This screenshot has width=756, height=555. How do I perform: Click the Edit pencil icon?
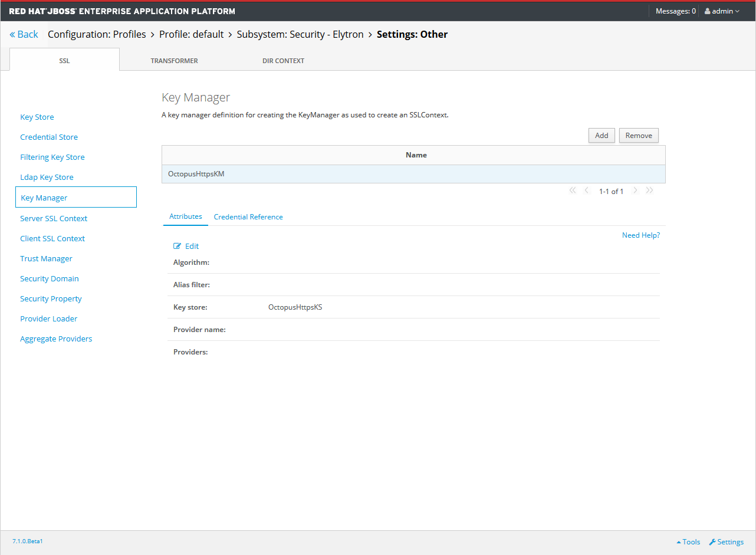[177, 246]
